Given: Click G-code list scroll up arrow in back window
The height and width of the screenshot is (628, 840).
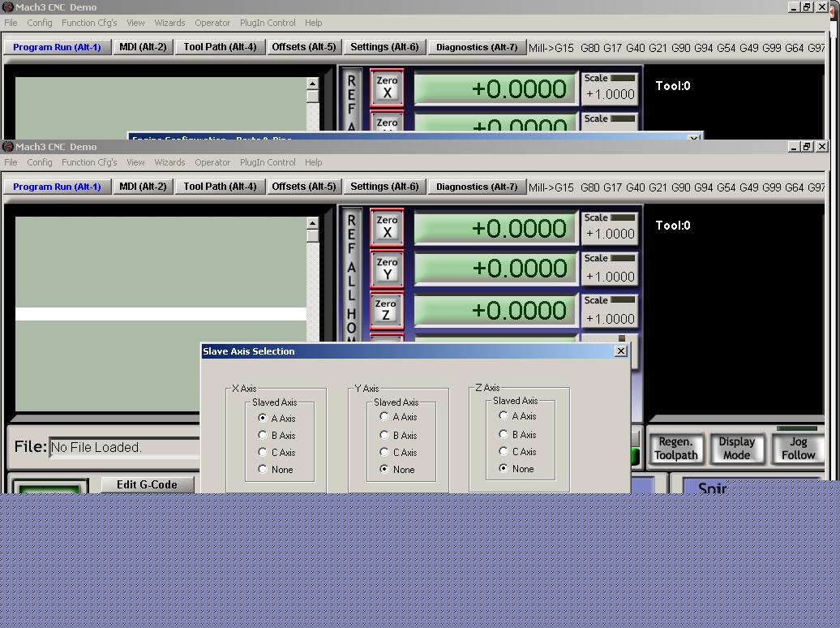Looking at the screenshot, I should 312,83.
